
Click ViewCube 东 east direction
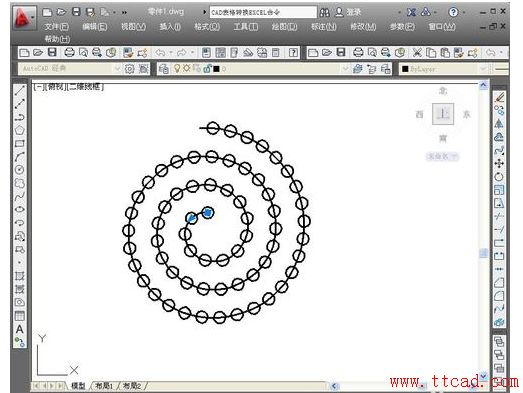(x=466, y=114)
